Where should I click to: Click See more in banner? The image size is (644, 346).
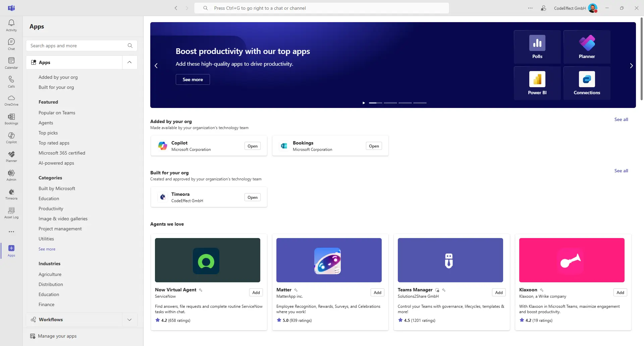click(193, 79)
